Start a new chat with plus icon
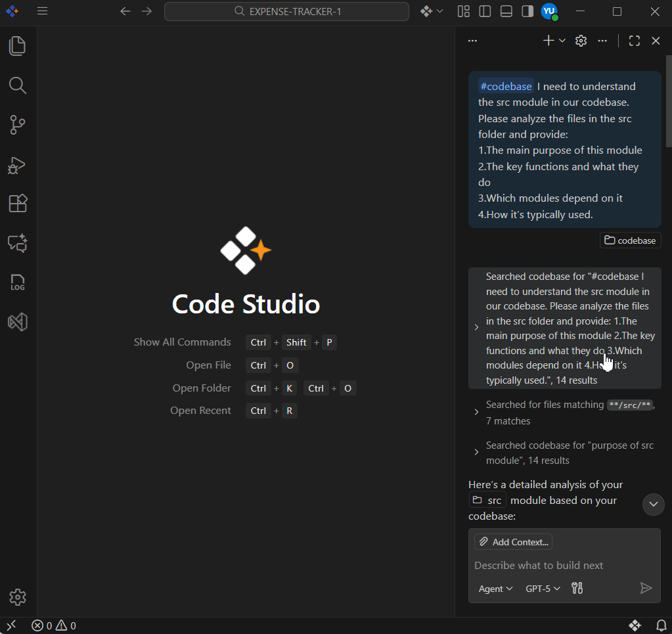 (x=548, y=41)
